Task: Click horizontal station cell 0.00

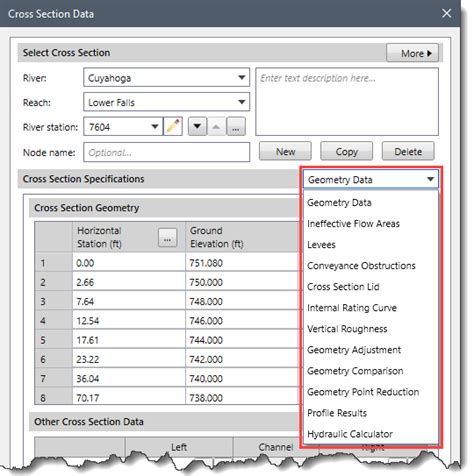Action: coord(129,263)
